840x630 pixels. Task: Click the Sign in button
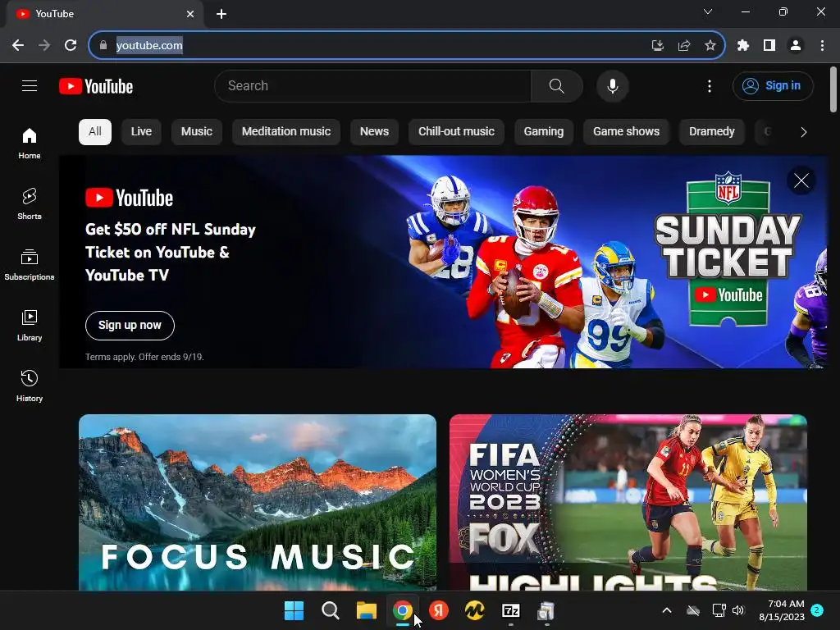click(x=773, y=85)
